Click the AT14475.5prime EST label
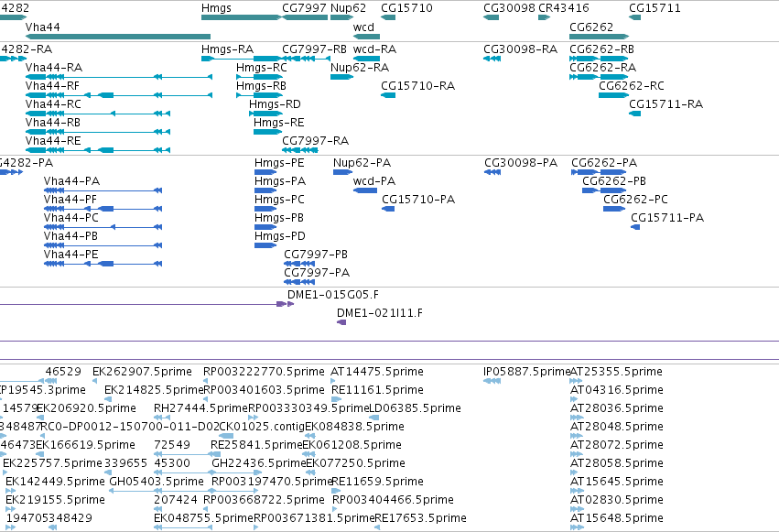The height and width of the screenshot is (532, 779). tap(377, 372)
